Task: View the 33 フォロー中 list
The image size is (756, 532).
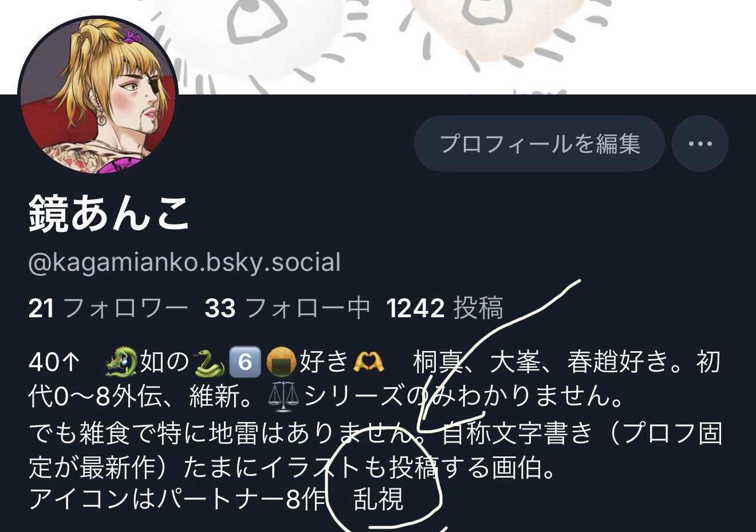Action: 287,308
